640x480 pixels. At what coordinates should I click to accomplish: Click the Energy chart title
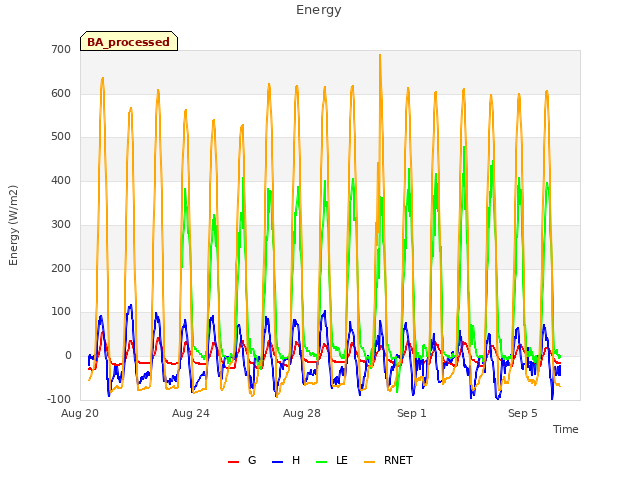coord(319,10)
